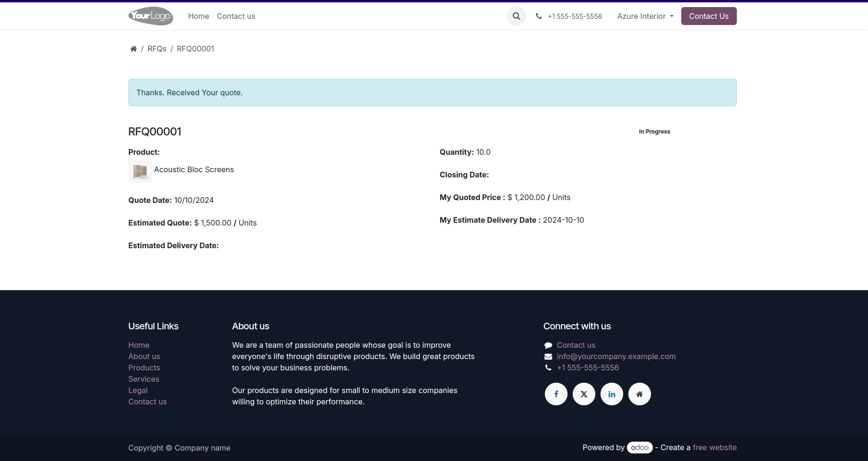Screen dimensions: 868x461
Task: Open the LinkedIn social icon
Action: click(x=612, y=394)
